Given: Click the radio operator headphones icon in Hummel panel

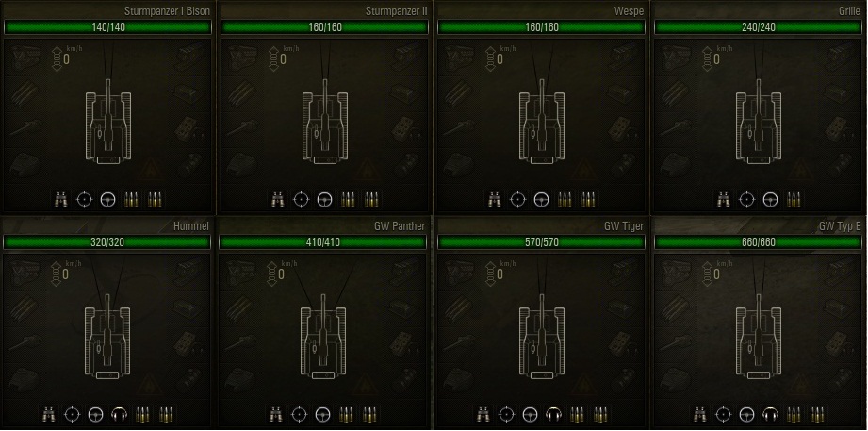Looking at the screenshot, I should 120,413.
